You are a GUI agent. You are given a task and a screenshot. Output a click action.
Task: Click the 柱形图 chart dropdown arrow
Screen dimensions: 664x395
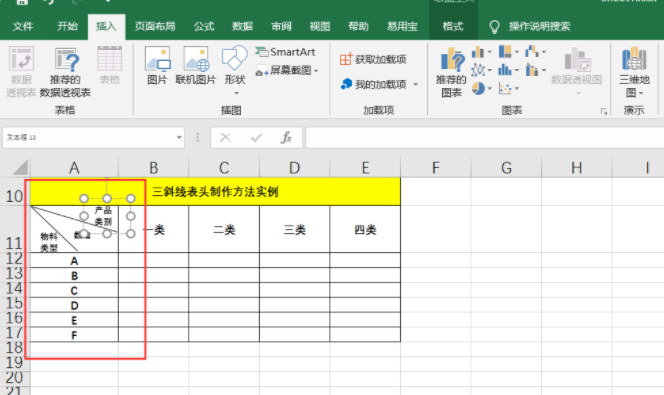point(490,52)
